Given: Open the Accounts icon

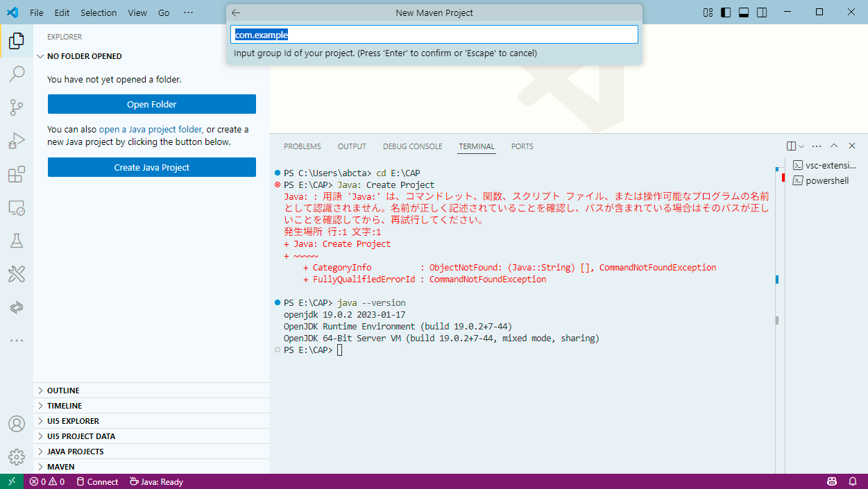Looking at the screenshot, I should (x=17, y=424).
